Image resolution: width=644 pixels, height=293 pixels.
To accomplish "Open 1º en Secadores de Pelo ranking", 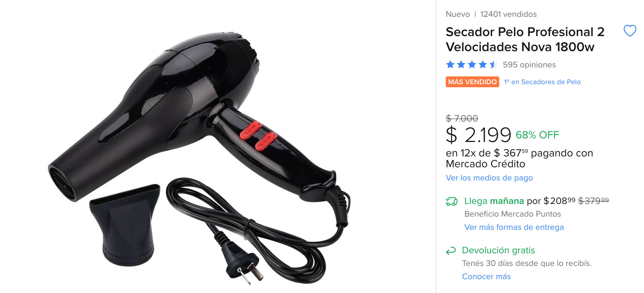I will click(542, 82).
